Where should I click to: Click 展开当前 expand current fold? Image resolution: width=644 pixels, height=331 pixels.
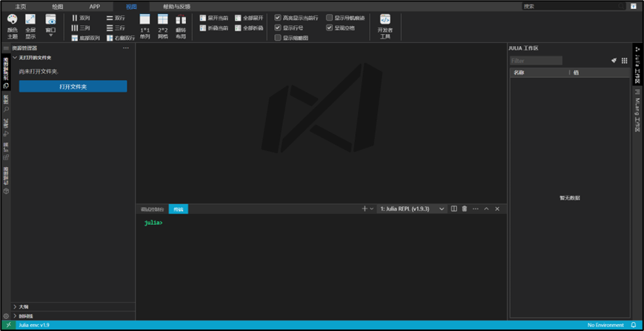pyautogui.click(x=214, y=18)
